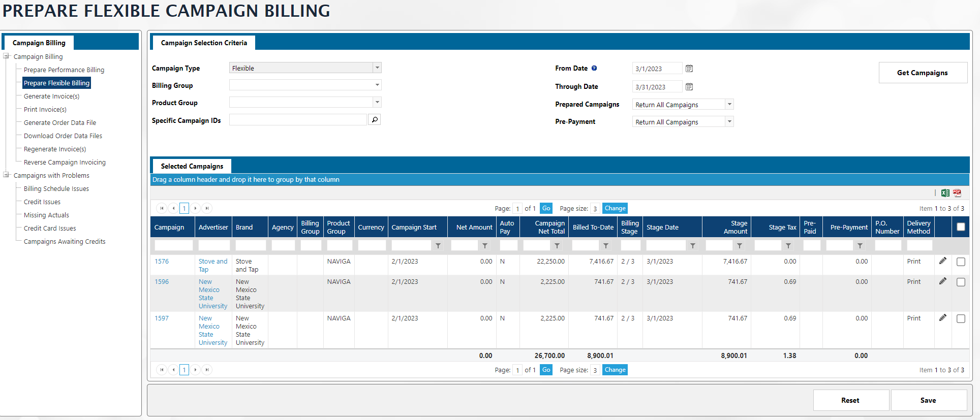Export grid to Excel icon
This screenshot has width=980, height=420.
[945, 193]
